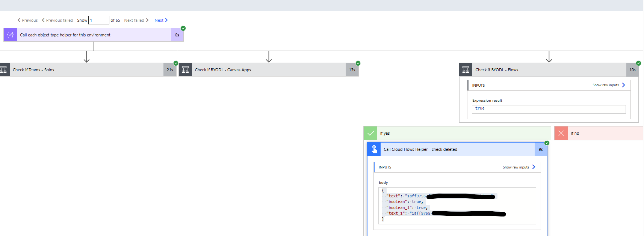The image size is (644, 236).
Task: Expand the Check if Teams - Solns condition
Action: [x=88, y=70]
